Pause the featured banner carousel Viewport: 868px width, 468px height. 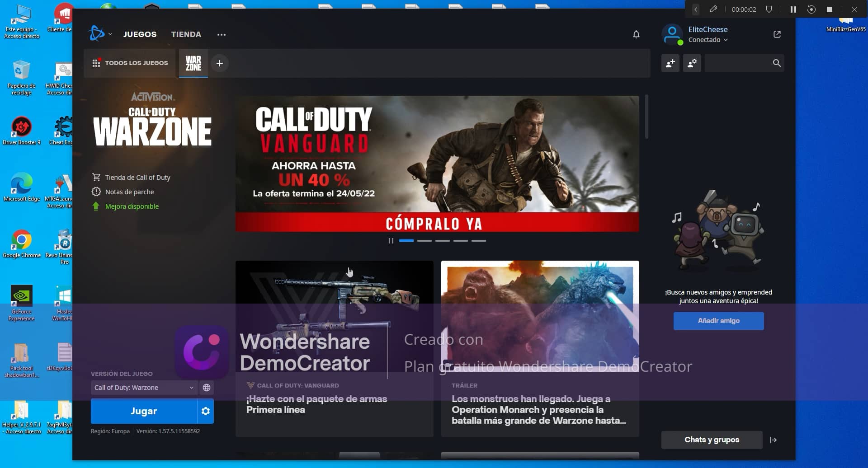pos(391,240)
